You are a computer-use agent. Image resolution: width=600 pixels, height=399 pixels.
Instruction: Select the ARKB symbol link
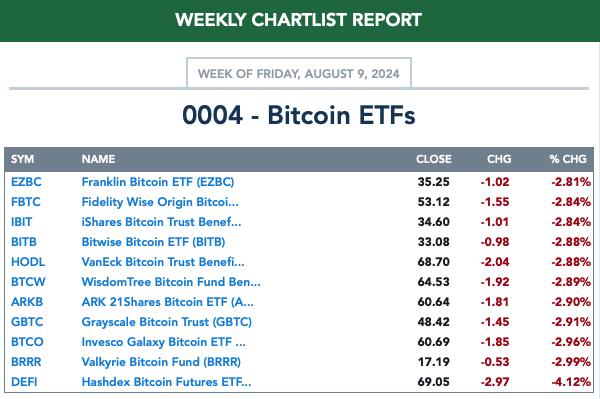[x=27, y=302]
